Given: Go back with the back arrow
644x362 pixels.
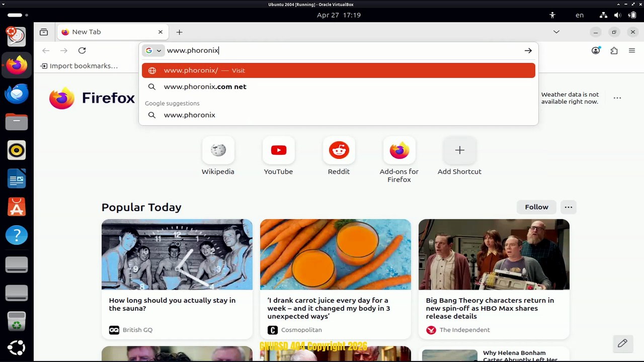Looking at the screenshot, I should point(46,50).
